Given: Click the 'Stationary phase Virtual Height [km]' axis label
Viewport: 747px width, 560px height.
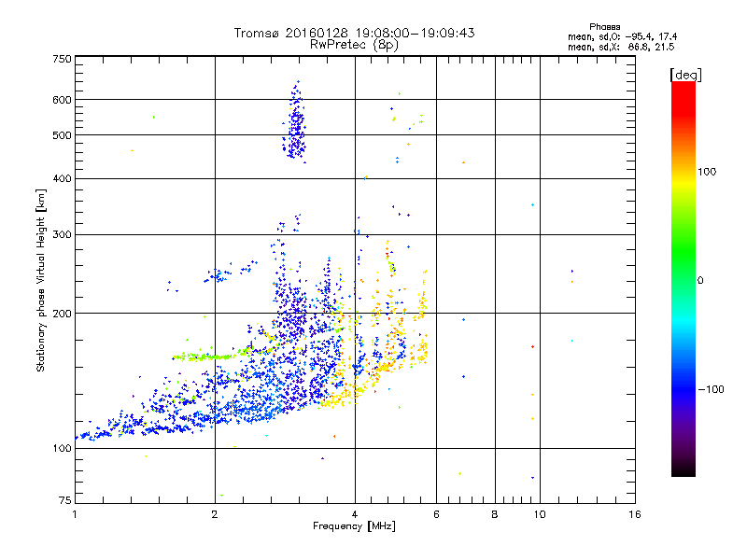Looking at the screenshot, I should (40, 280).
